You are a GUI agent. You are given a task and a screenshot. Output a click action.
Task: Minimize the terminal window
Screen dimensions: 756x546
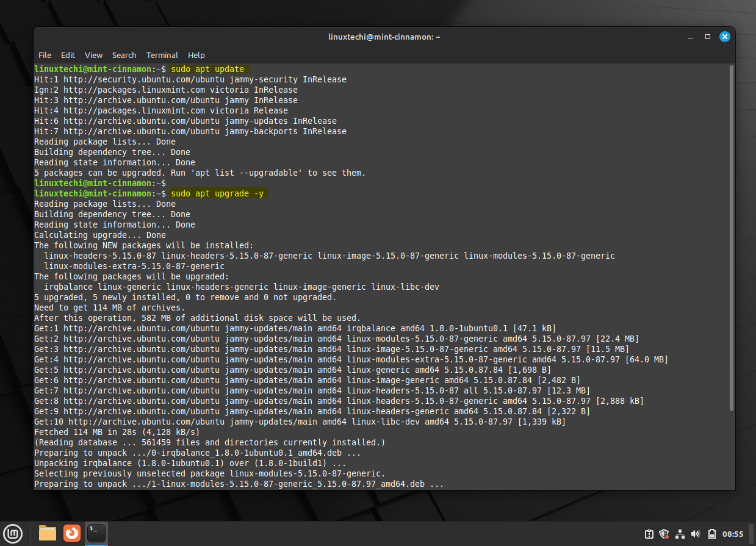coord(691,37)
